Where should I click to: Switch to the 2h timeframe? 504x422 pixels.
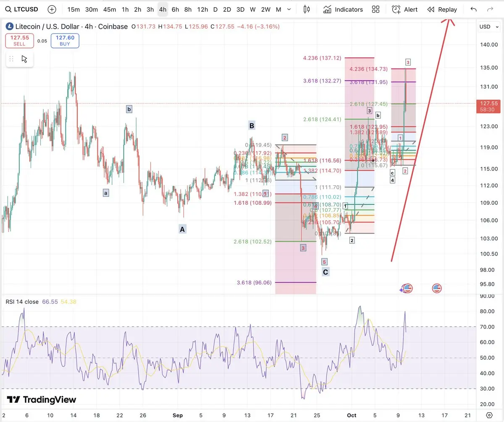point(137,9)
